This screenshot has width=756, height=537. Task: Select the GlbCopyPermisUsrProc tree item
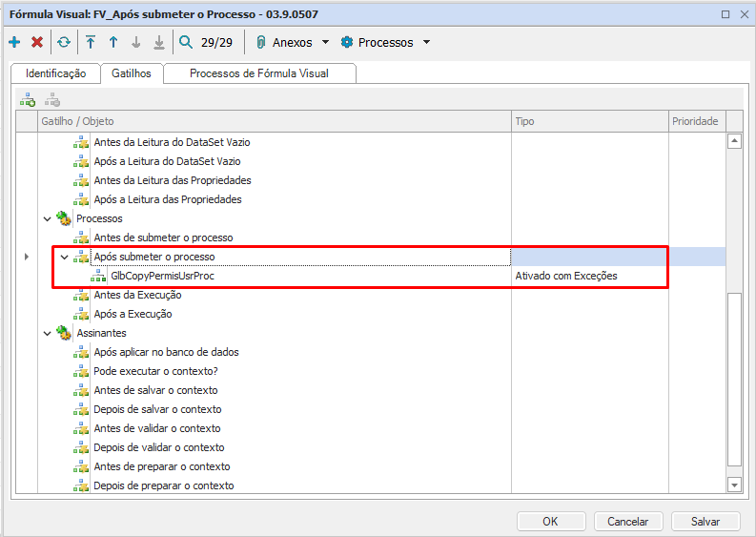click(162, 276)
